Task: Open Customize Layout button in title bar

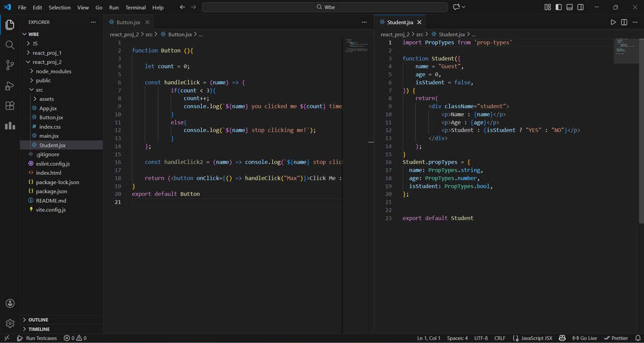Action: point(547,8)
